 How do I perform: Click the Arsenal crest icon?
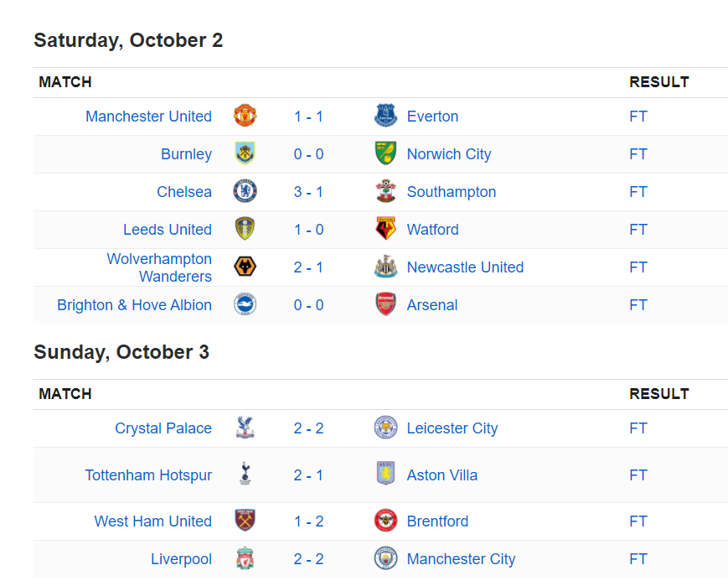tap(386, 304)
